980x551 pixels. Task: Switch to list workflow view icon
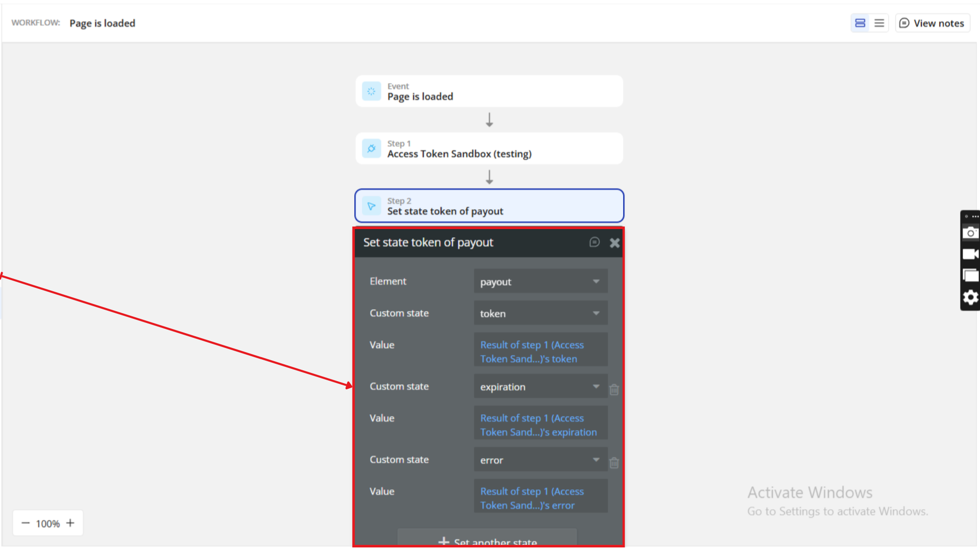(879, 23)
